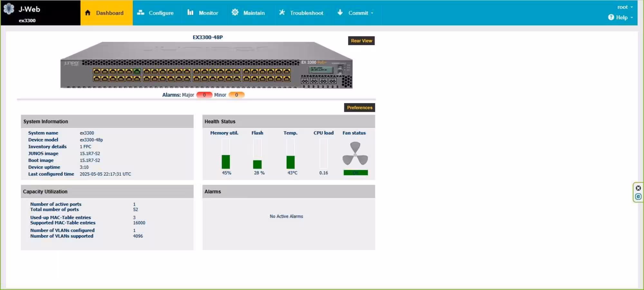The height and width of the screenshot is (290, 644).
Task: Click the System Information panel header
Action: point(107,121)
